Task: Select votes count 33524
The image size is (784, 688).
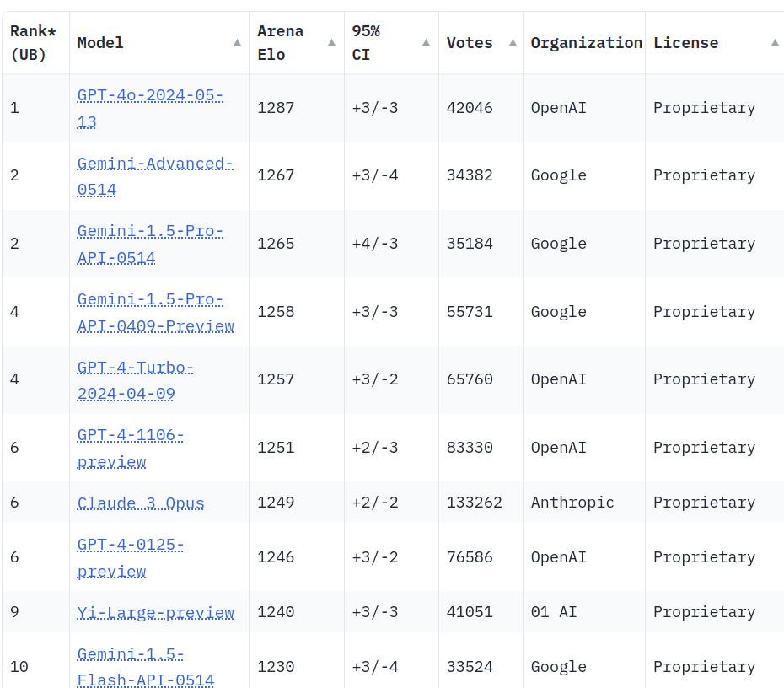Action: pos(470,667)
